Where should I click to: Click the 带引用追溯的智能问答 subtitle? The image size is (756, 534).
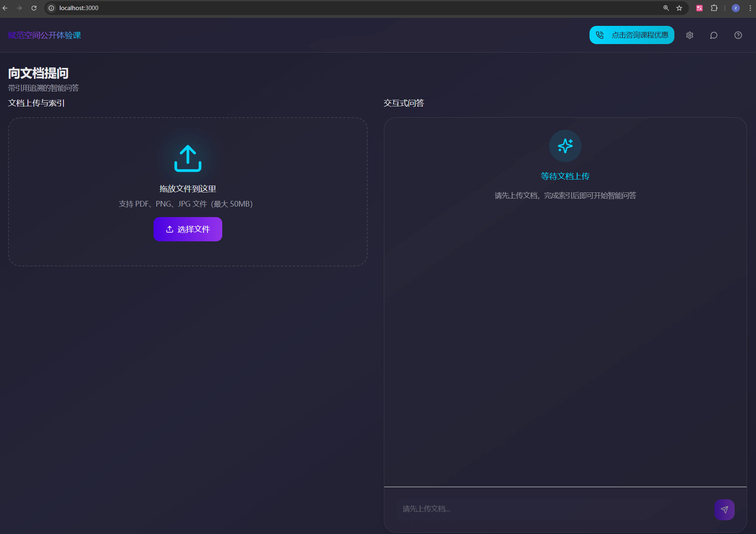(x=44, y=88)
